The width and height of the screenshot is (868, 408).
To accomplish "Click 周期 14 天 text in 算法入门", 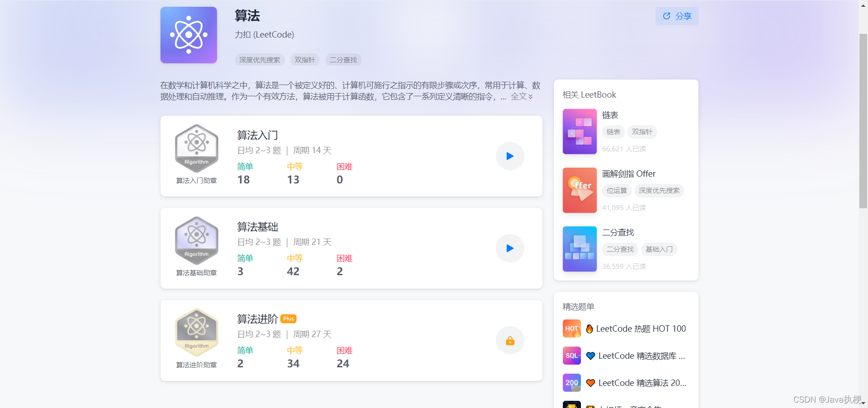I will point(312,150).
